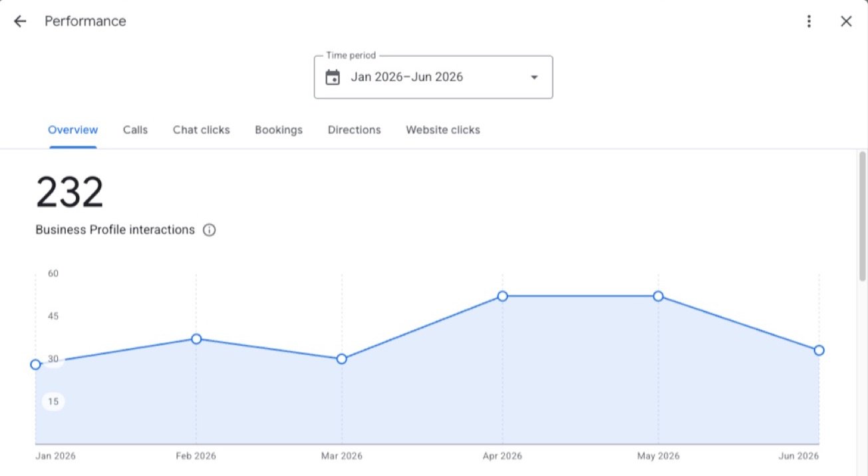This screenshot has width=868, height=476.
Task: Click the Jan 2026–Jun 2026 date range text
Action: (x=407, y=77)
